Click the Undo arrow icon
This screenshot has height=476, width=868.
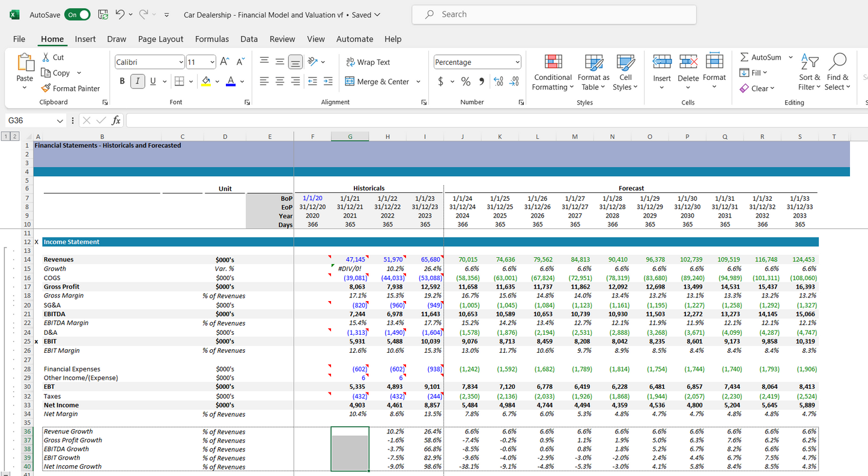120,14
